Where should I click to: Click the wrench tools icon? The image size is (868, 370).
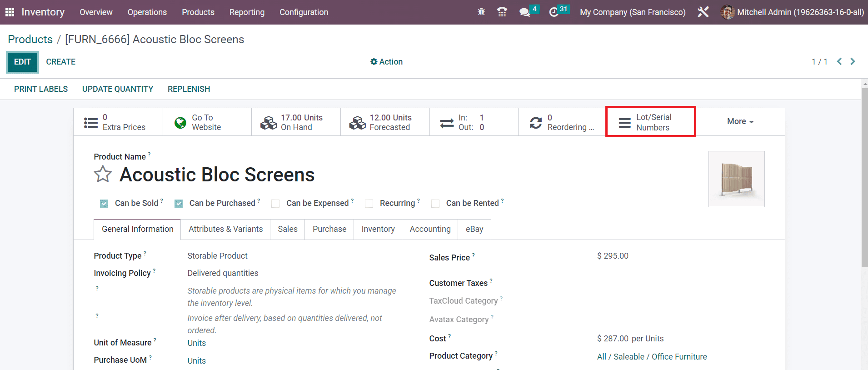(x=703, y=12)
